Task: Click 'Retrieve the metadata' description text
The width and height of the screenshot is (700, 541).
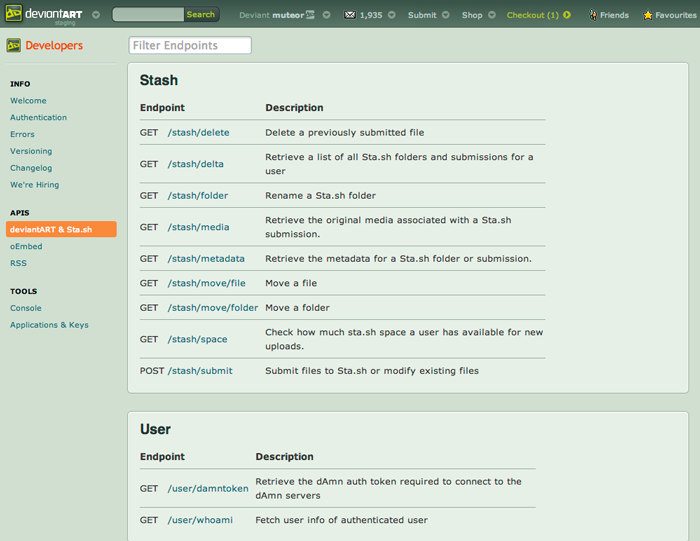Action: click(398, 259)
